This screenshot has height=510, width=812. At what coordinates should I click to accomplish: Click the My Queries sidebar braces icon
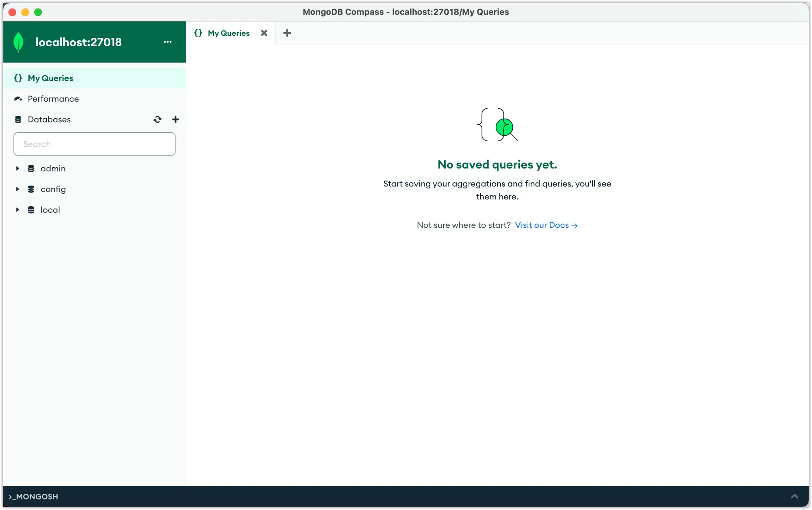click(18, 78)
